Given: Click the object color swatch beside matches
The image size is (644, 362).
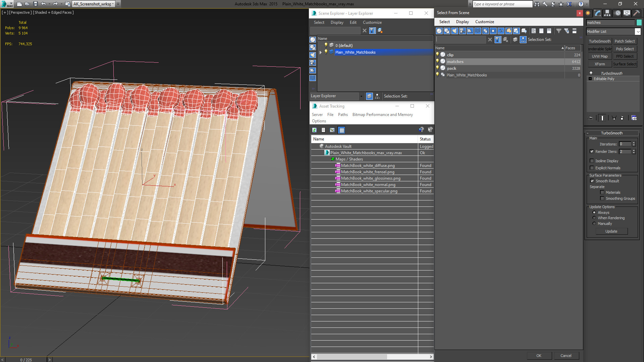Looking at the screenshot, I should pos(639,22).
